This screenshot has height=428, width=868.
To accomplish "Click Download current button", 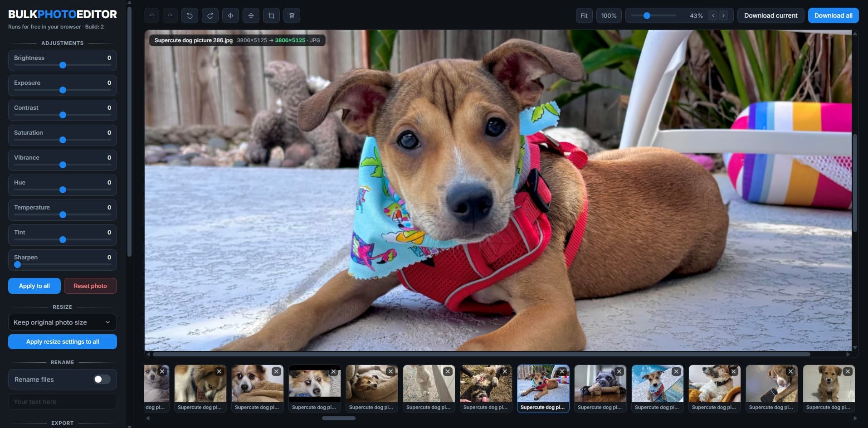I will tap(770, 15).
